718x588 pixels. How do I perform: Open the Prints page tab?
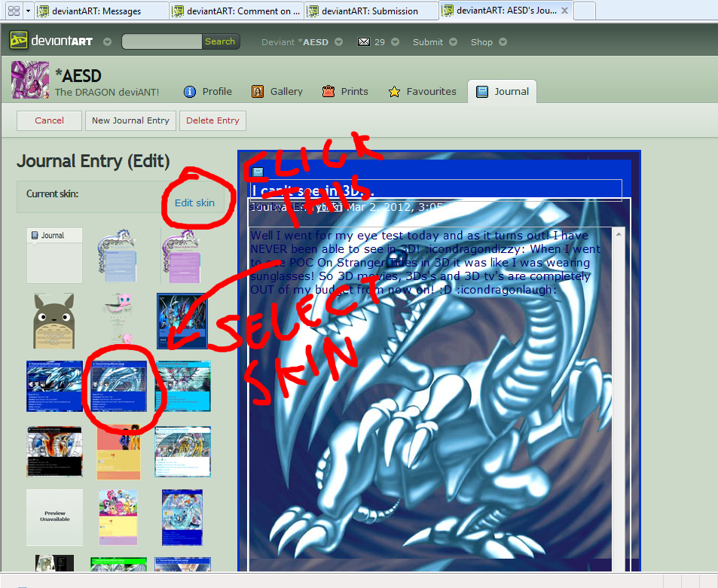(345, 92)
